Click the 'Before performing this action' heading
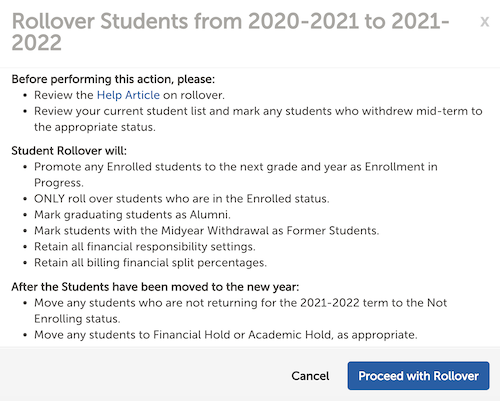This screenshot has height=401, width=500. coord(113,79)
